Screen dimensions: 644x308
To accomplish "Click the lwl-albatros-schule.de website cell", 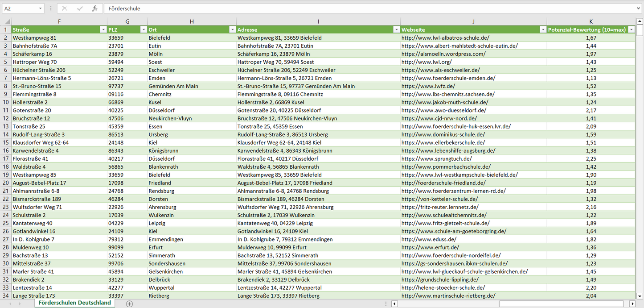I will point(445,38).
